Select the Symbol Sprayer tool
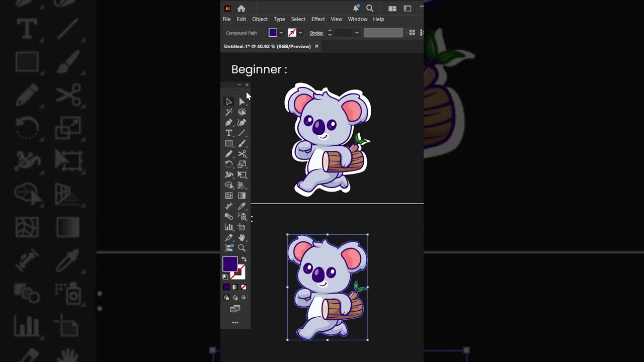Screen dimensions: 644x362 (x=242, y=217)
